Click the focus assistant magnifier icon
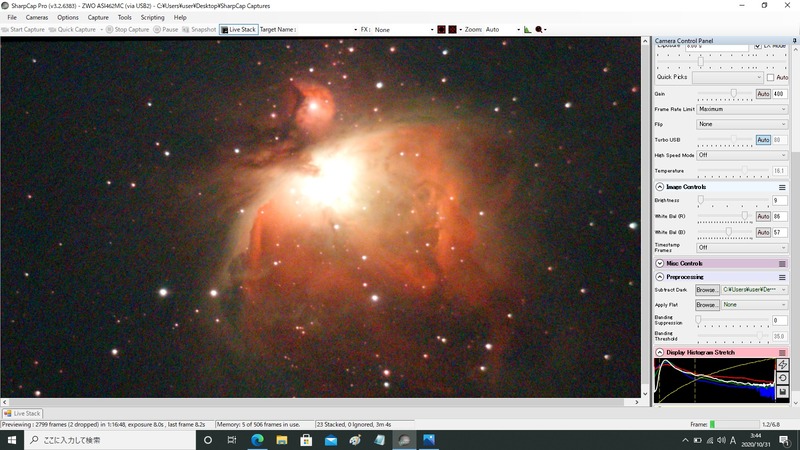Image resolution: width=800 pixels, height=450 pixels. [x=539, y=30]
